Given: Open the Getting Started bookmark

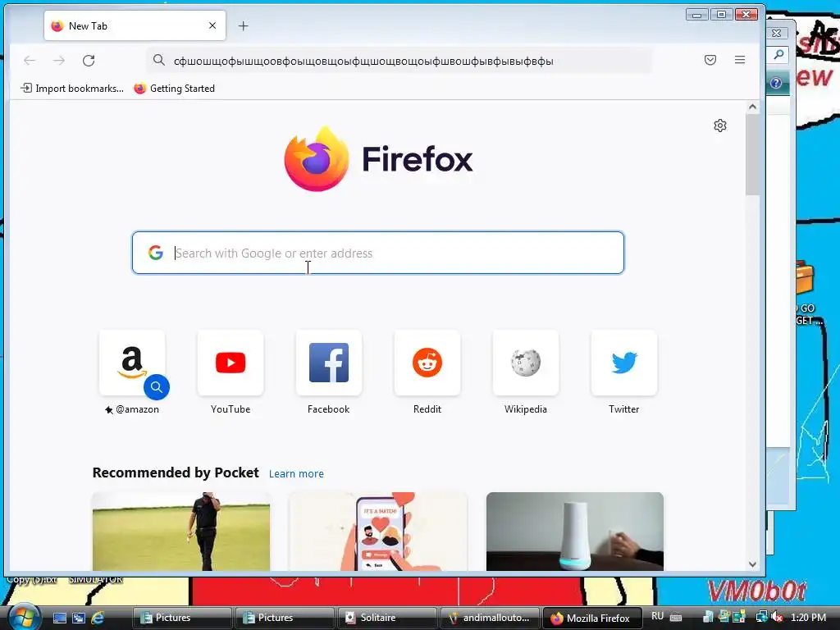Looking at the screenshot, I should [175, 89].
